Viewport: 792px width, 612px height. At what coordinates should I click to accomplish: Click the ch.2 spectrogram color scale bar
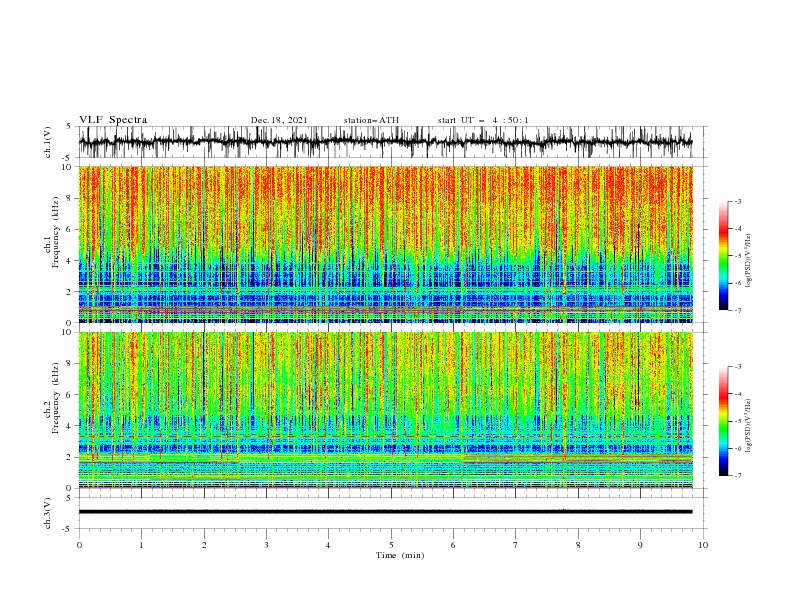point(723,421)
